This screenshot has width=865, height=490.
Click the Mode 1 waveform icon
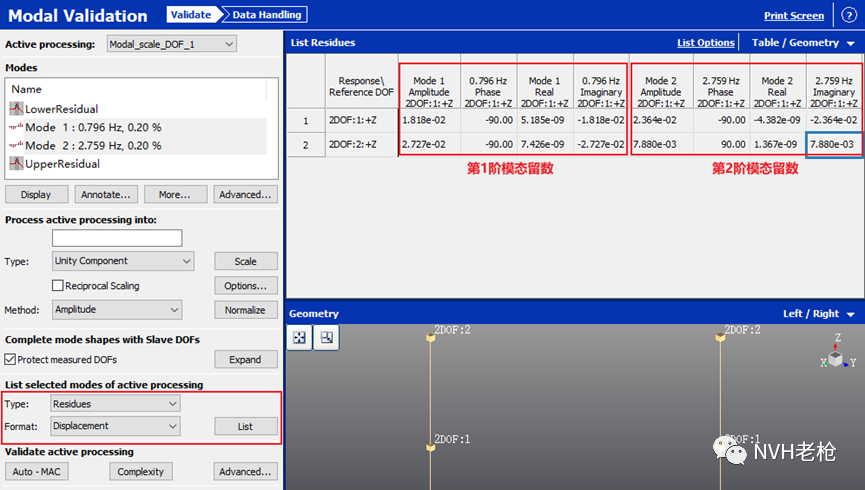[x=16, y=127]
